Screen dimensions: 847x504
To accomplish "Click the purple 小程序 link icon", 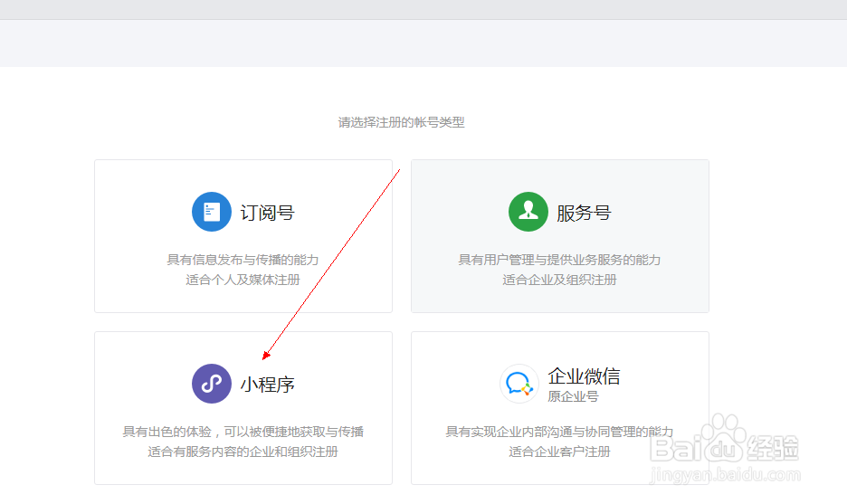I will pyautogui.click(x=212, y=384).
